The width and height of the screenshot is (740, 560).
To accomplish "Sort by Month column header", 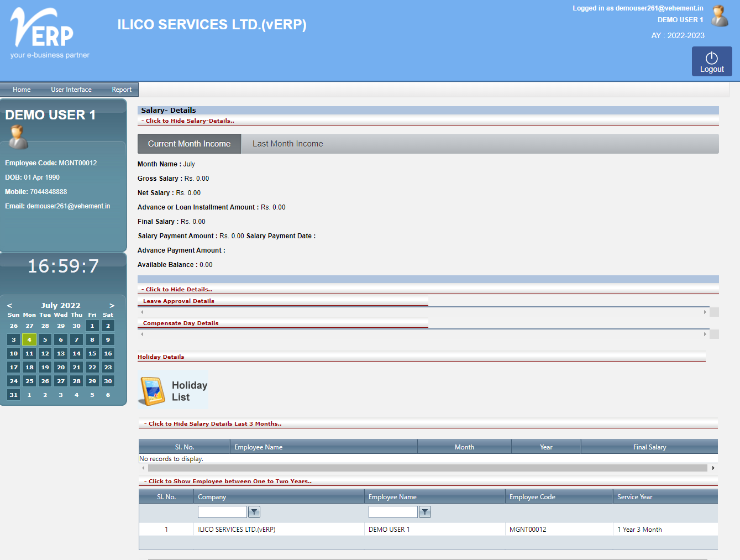I will (x=464, y=447).
